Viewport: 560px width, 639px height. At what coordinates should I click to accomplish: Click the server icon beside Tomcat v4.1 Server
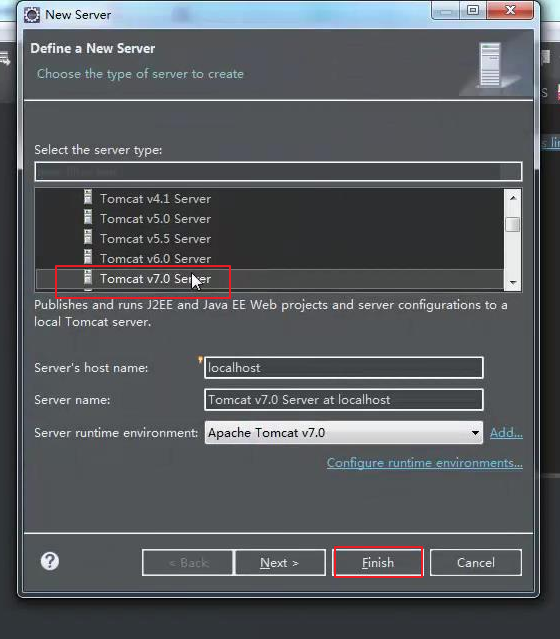click(88, 197)
